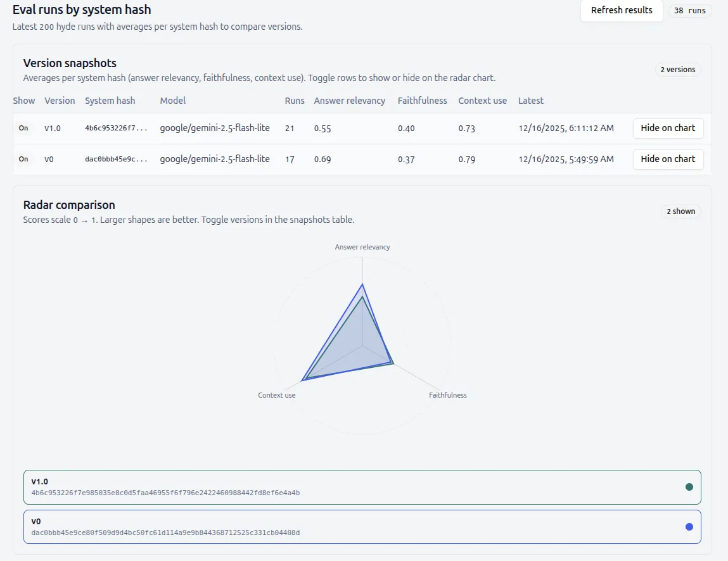
Task: Click the 2 shown badge
Action: (x=680, y=211)
